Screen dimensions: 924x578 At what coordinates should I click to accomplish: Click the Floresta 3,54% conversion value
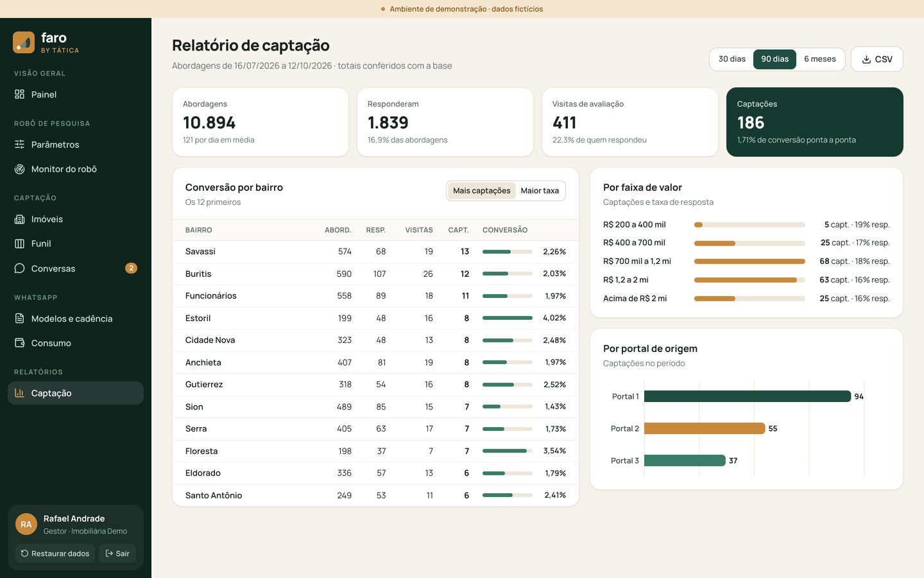click(x=554, y=451)
